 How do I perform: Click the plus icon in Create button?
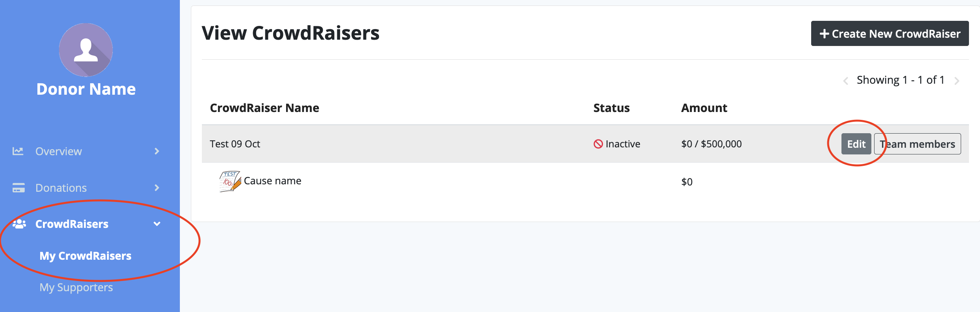pos(824,34)
